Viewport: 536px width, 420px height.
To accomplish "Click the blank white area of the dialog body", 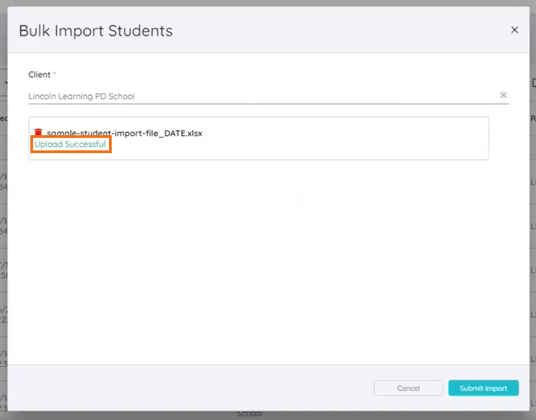I will (x=268, y=263).
